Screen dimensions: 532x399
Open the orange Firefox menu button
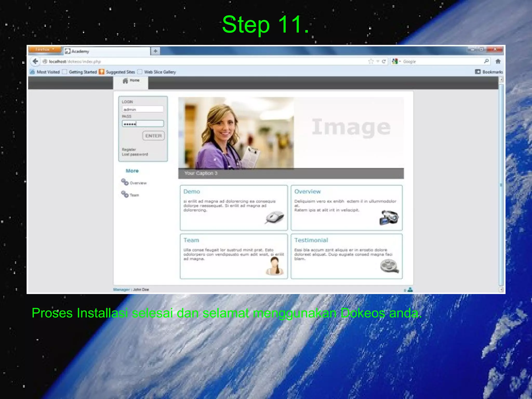pyautogui.click(x=45, y=49)
